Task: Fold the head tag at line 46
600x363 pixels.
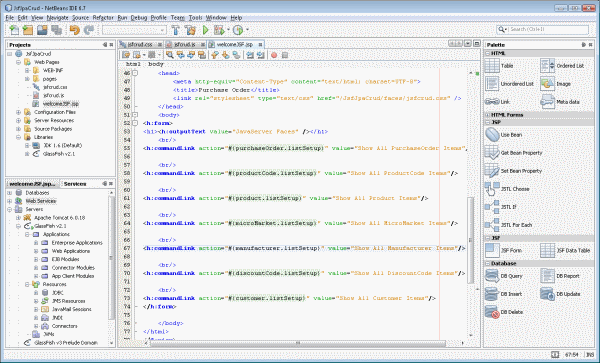Action: pos(135,73)
